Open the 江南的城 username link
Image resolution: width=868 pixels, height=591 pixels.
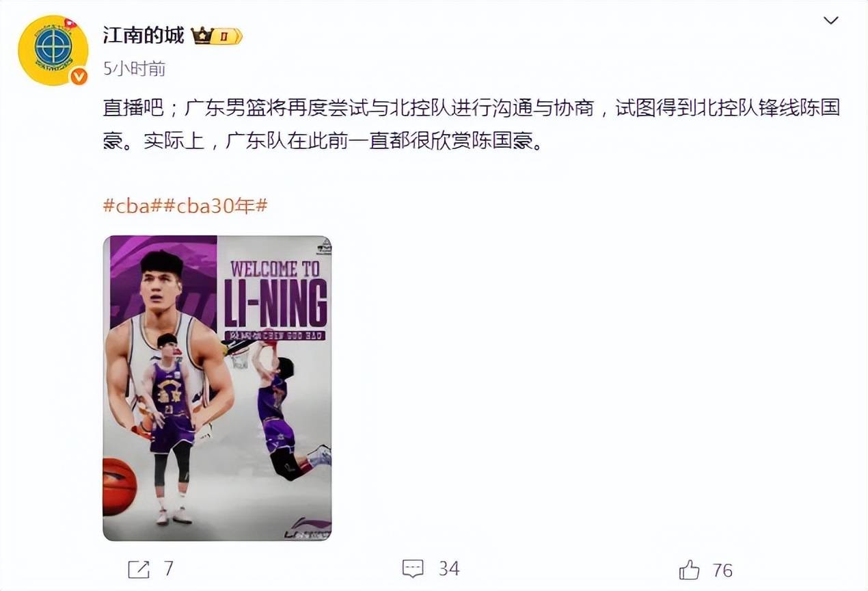144,35
